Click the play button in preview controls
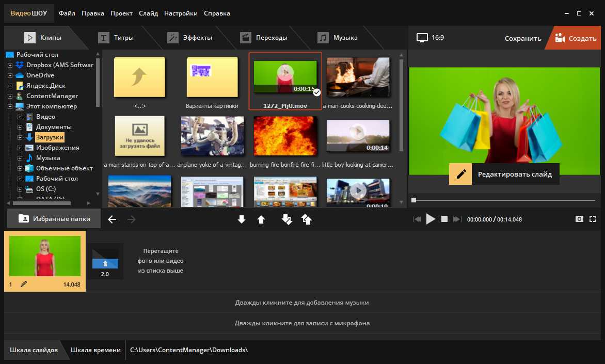Viewport: 605px width, 364px height. 431,219
